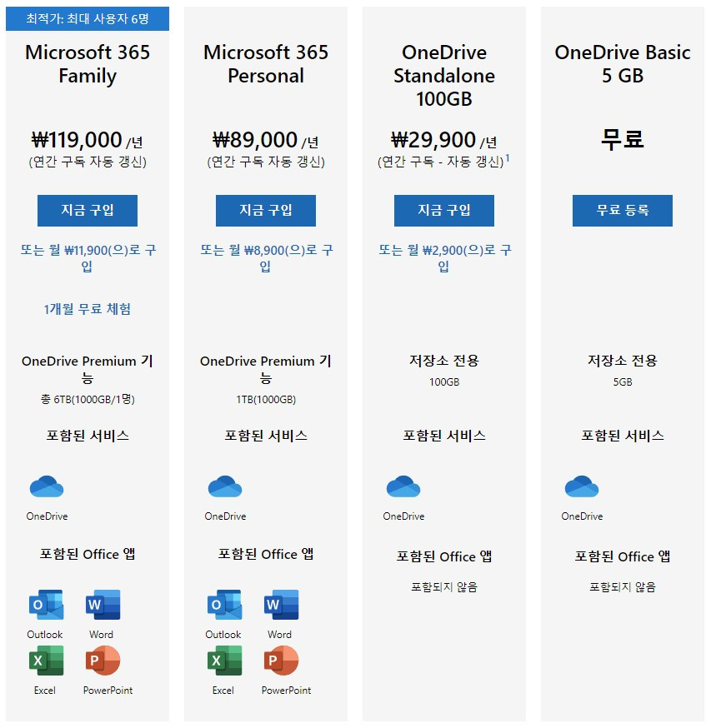Click OneDrive Premium 기능 in Personal plan

(x=266, y=369)
